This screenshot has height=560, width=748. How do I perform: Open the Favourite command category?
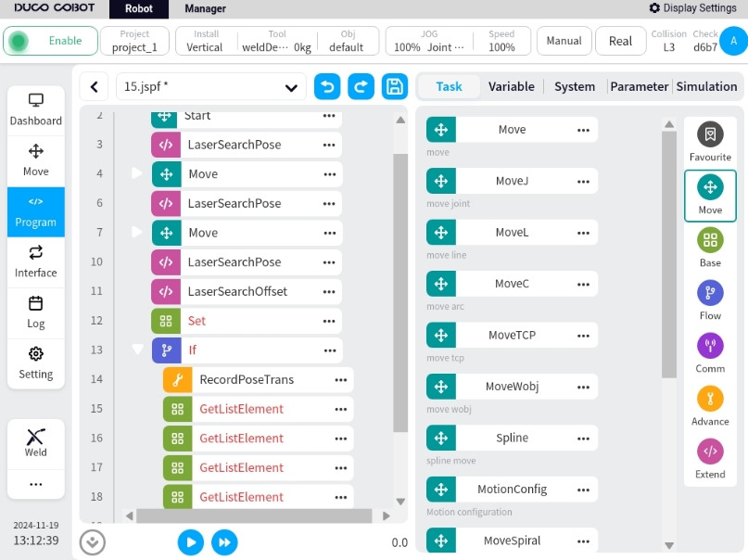[x=710, y=142]
